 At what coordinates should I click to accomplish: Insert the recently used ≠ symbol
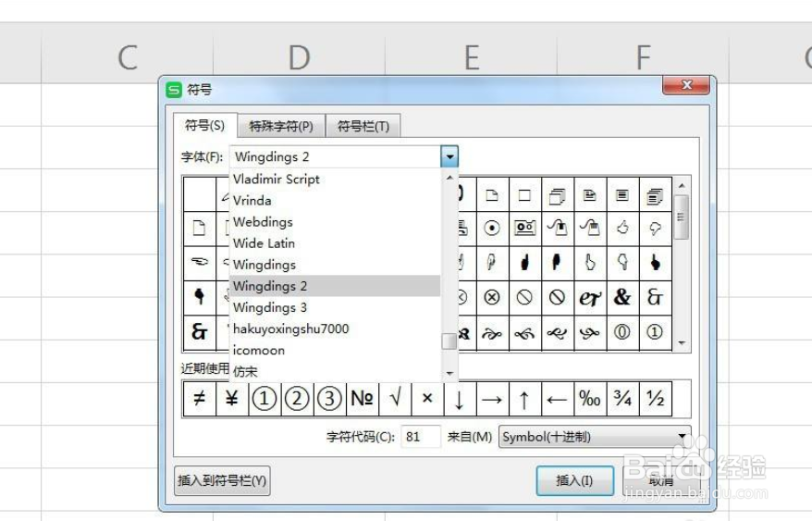(x=200, y=399)
